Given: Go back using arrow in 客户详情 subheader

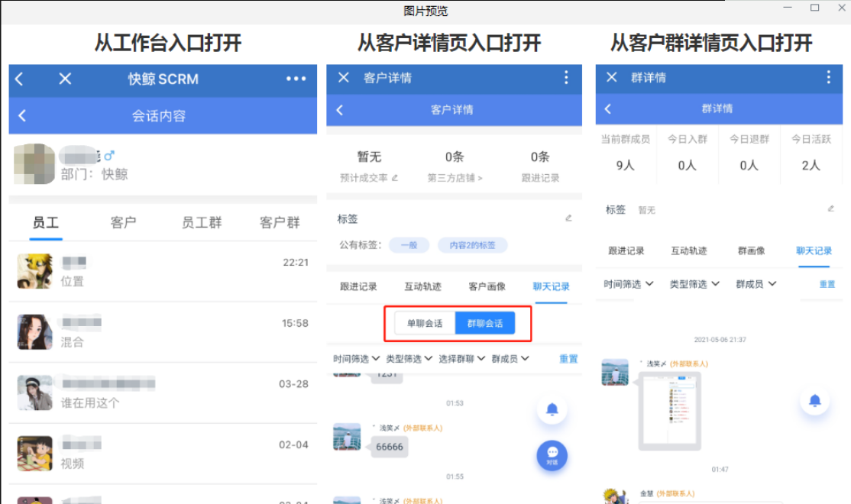Looking at the screenshot, I should (x=340, y=110).
